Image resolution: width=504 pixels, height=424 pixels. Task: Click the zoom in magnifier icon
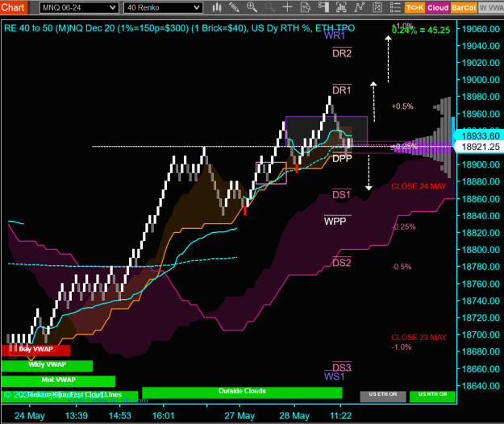[x=252, y=7]
